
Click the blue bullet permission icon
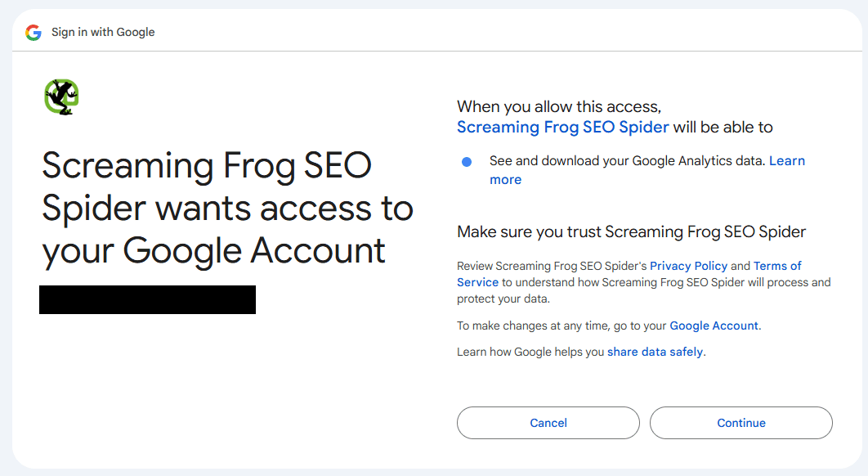click(467, 161)
